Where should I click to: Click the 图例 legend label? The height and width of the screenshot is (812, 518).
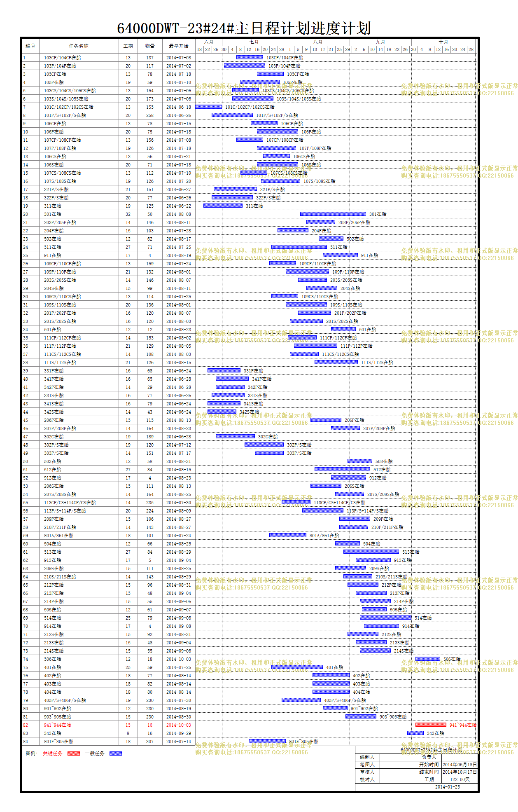tap(32, 753)
